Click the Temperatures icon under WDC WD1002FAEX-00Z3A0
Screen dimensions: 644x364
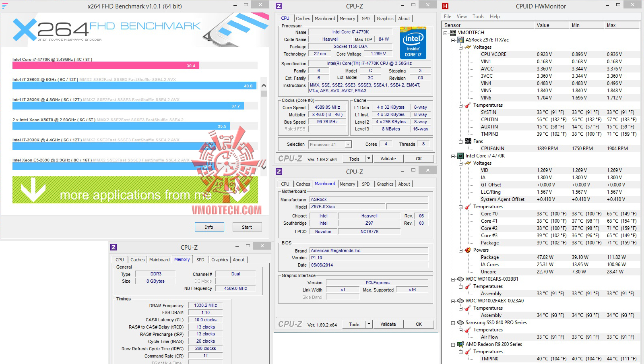[468, 308]
